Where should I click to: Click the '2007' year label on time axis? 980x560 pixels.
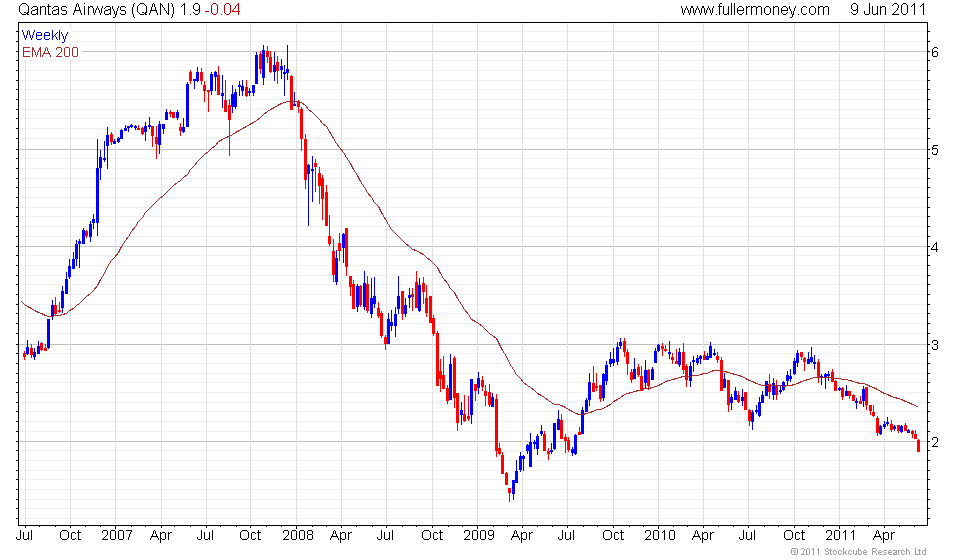(117, 535)
